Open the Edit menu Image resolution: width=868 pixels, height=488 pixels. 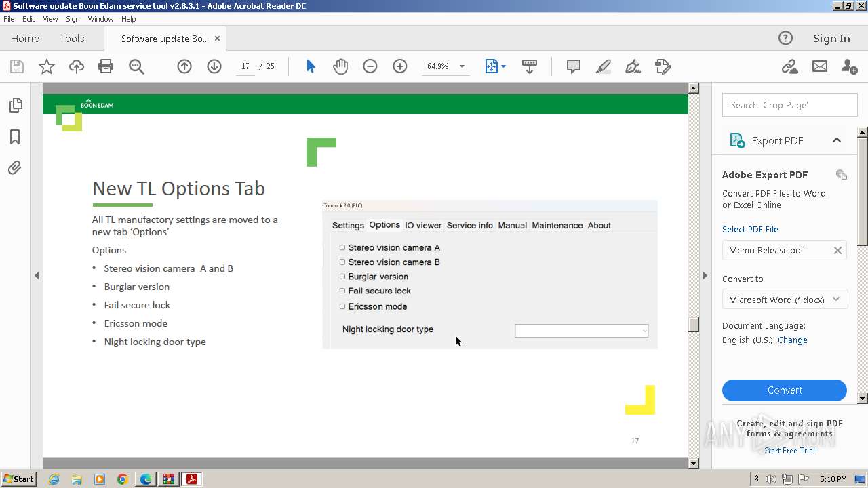tap(28, 19)
